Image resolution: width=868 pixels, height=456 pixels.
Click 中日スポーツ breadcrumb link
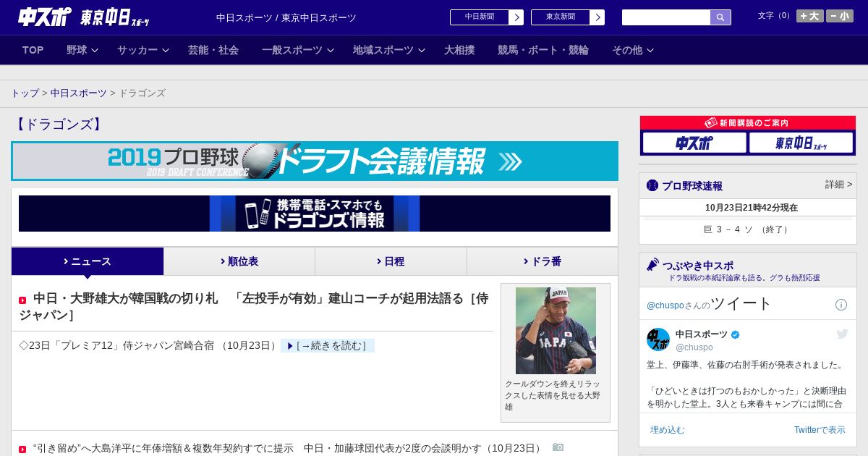(79, 93)
